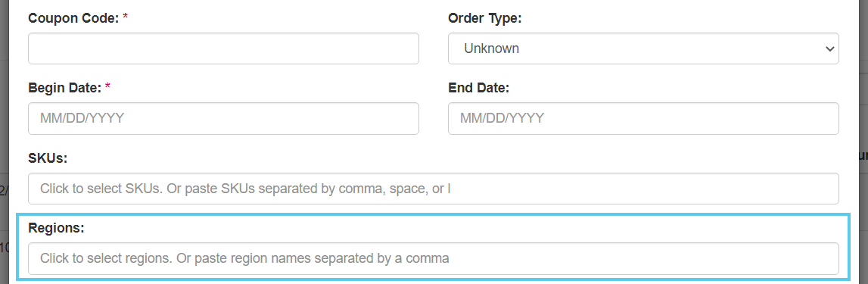
Task: Select the "Coupon Code:" label
Action: tap(73, 17)
